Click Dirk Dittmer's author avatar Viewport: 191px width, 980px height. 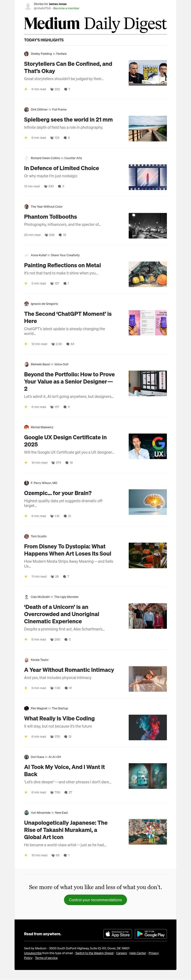tap(26, 109)
